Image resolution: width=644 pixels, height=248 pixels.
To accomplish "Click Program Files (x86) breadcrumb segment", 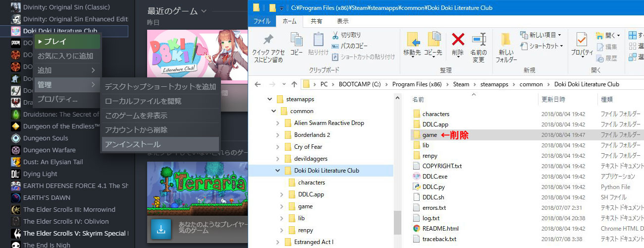I will tap(417, 84).
